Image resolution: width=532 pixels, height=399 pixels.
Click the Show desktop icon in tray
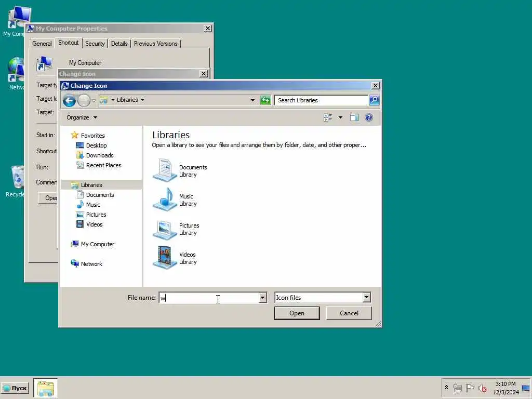pos(526,388)
